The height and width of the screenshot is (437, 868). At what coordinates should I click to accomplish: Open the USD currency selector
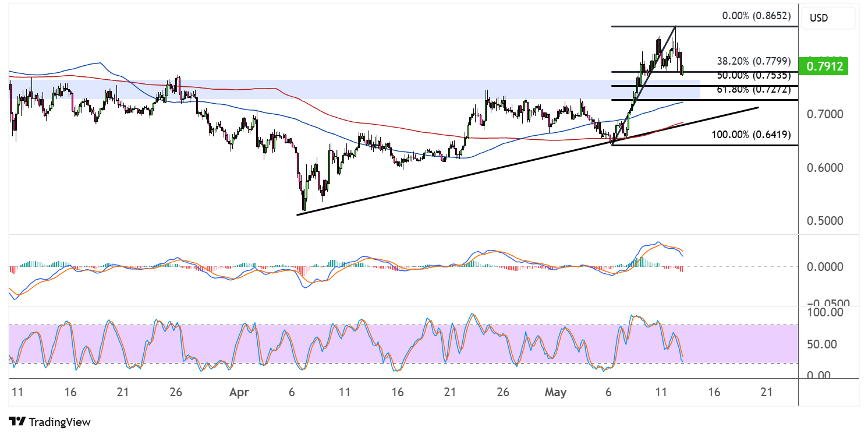pyautogui.click(x=828, y=18)
